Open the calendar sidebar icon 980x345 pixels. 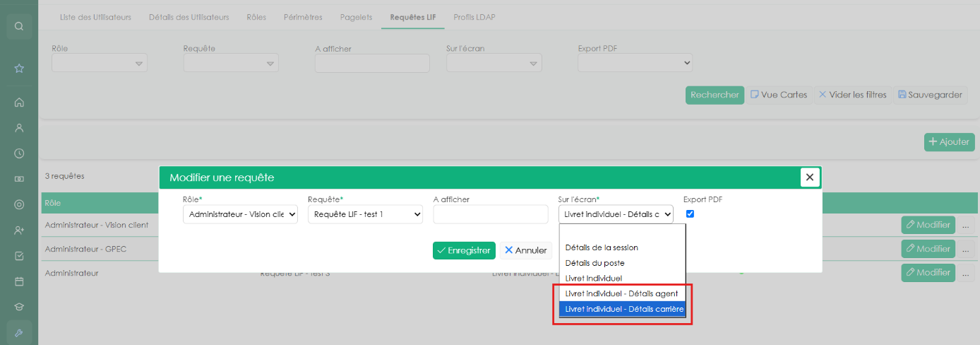click(x=19, y=281)
